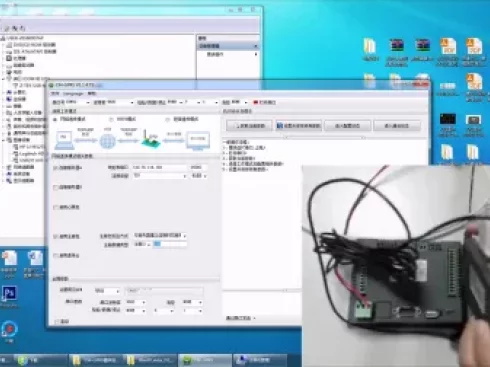Select the third working-mode radio button
This screenshot has height=367, width=490.
point(168,119)
